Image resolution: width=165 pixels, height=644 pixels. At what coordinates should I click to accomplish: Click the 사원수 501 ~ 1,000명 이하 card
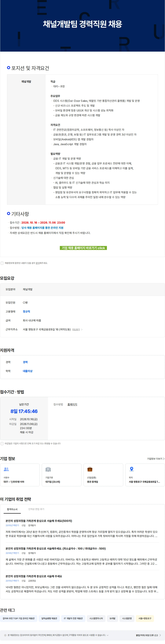pyautogui.click(x=20, y=475)
